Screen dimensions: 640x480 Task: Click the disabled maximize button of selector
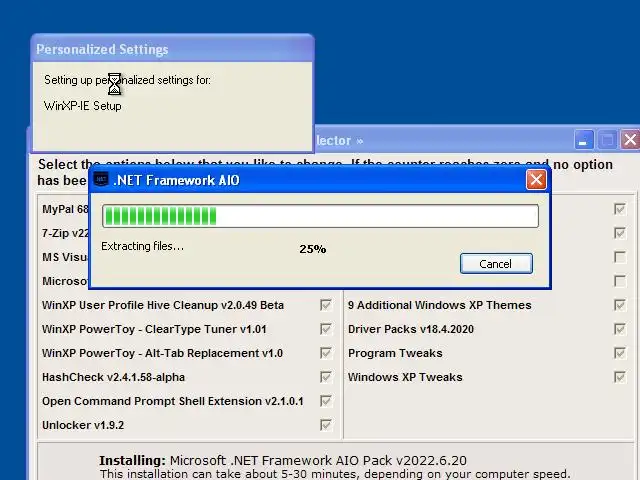pyautogui.click(x=607, y=140)
